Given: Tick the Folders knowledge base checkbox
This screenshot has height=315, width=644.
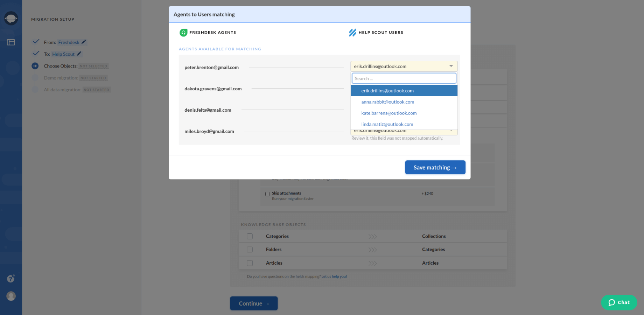Looking at the screenshot, I should coord(250,250).
